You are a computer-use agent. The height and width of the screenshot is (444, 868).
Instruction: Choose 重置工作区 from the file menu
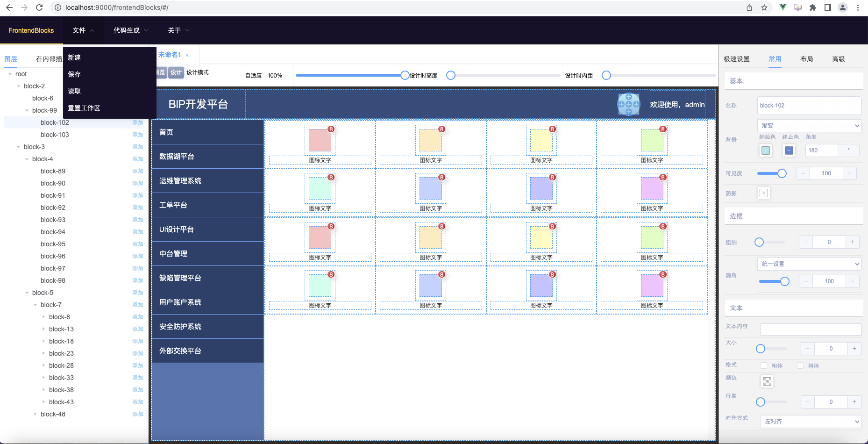click(110, 108)
